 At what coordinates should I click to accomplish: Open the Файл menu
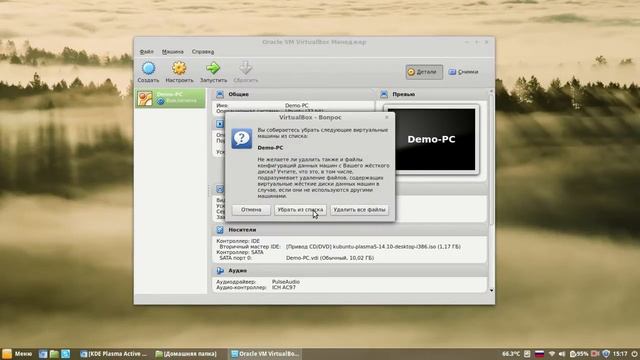(147, 52)
